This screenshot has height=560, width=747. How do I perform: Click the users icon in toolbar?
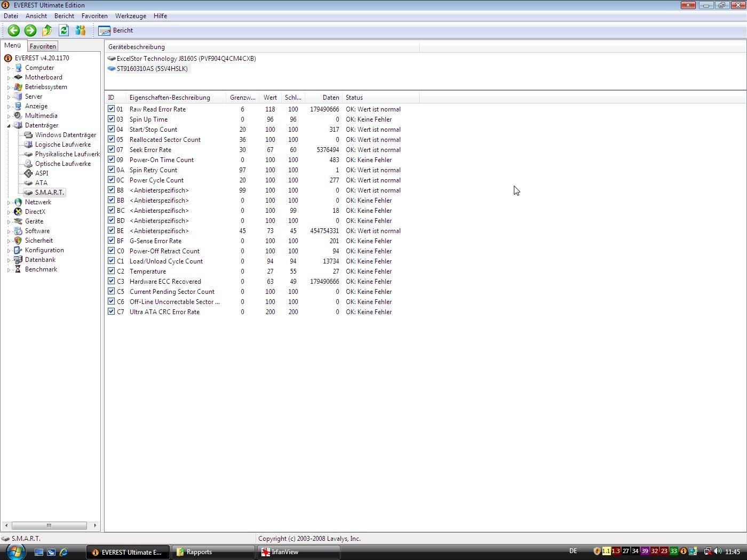pos(81,30)
